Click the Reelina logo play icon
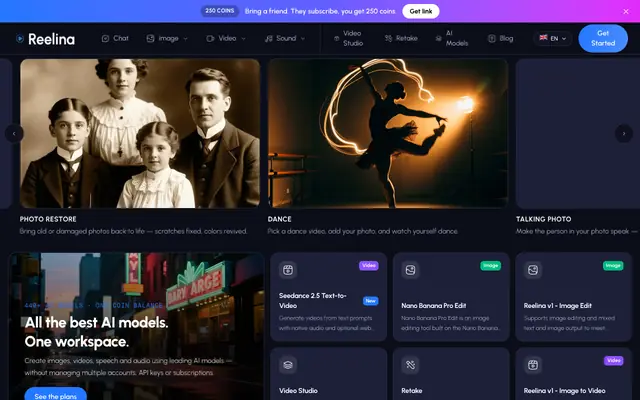 pyautogui.click(x=20, y=38)
